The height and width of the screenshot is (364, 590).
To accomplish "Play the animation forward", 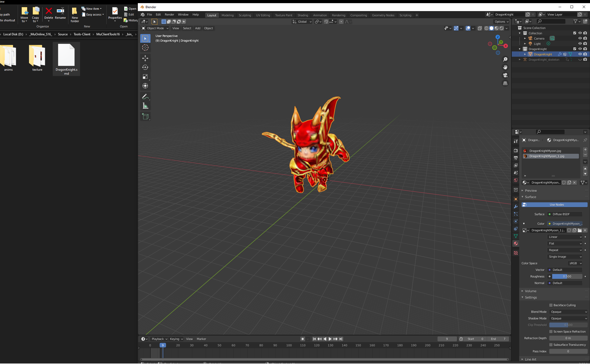I will pos(330,339).
